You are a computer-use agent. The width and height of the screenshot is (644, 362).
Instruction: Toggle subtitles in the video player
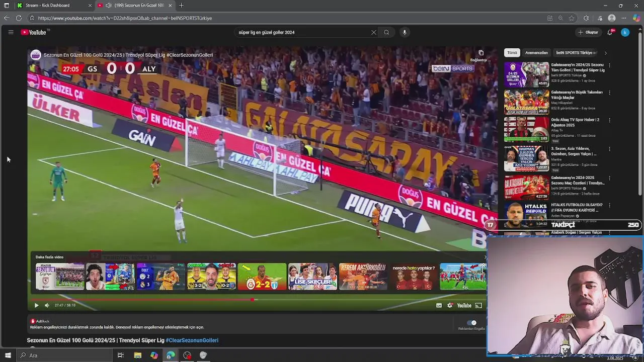click(x=439, y=305)
